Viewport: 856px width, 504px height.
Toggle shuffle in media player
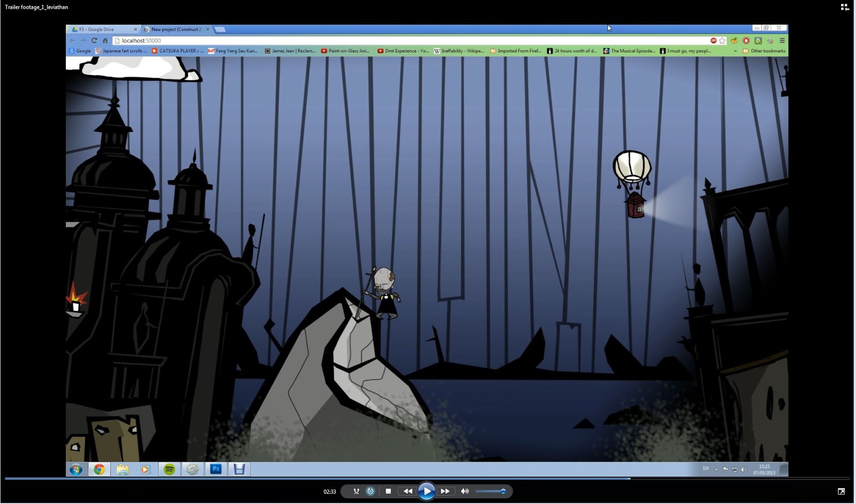(x=356, y=491)
